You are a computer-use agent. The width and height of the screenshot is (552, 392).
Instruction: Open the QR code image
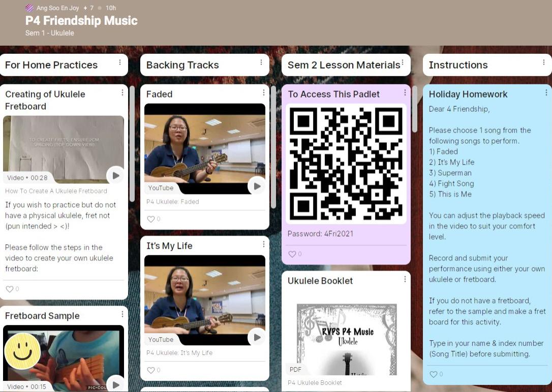(346, 164)
